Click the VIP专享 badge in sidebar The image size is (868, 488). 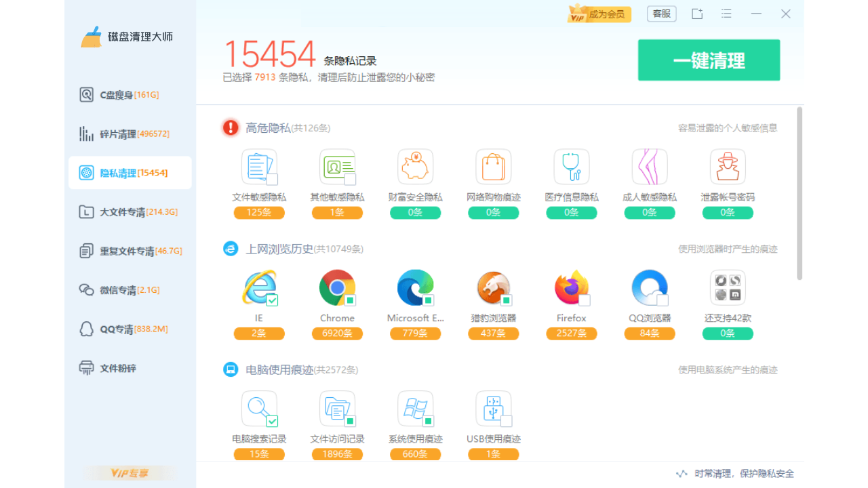point(130,473)
